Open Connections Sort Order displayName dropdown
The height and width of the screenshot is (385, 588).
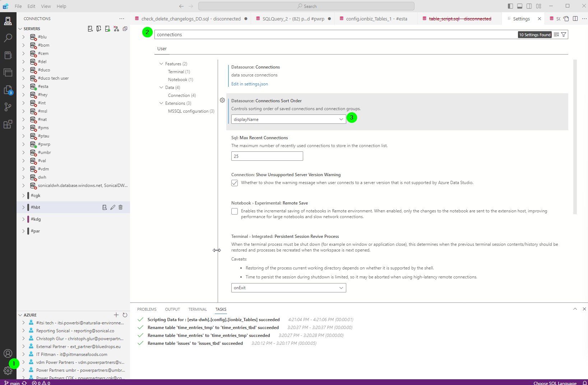[288, 119]
